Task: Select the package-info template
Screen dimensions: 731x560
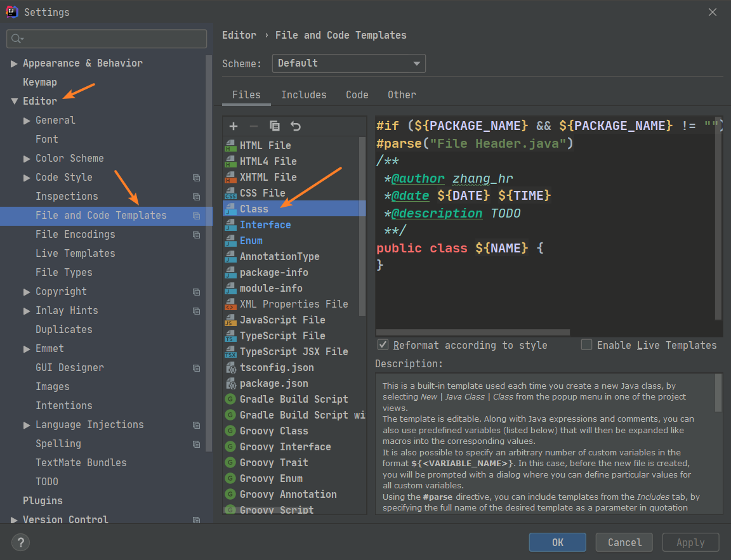Action: point(294,273)
